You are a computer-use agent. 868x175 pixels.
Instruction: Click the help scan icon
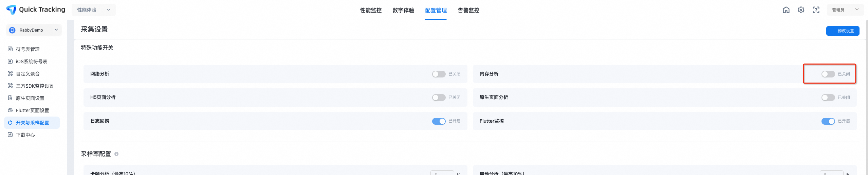(816, 10)
